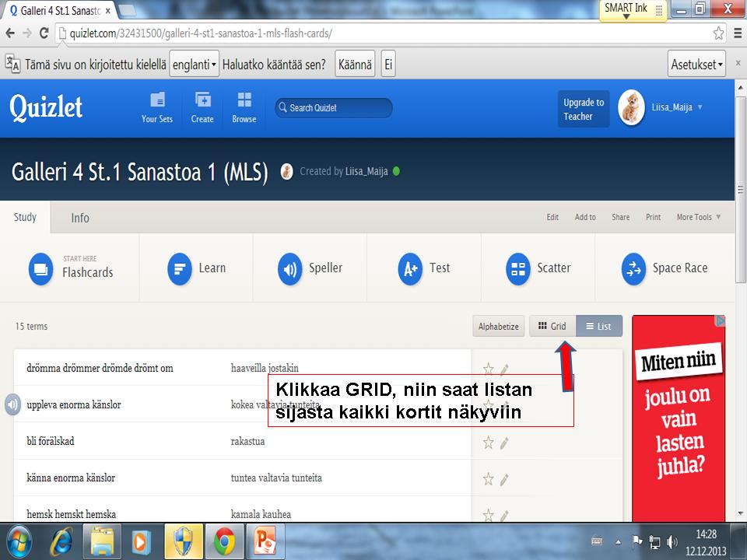Open the englanti language dropdown
The height and width of the screenshot is (560, 747).
[x=195, y=65]
